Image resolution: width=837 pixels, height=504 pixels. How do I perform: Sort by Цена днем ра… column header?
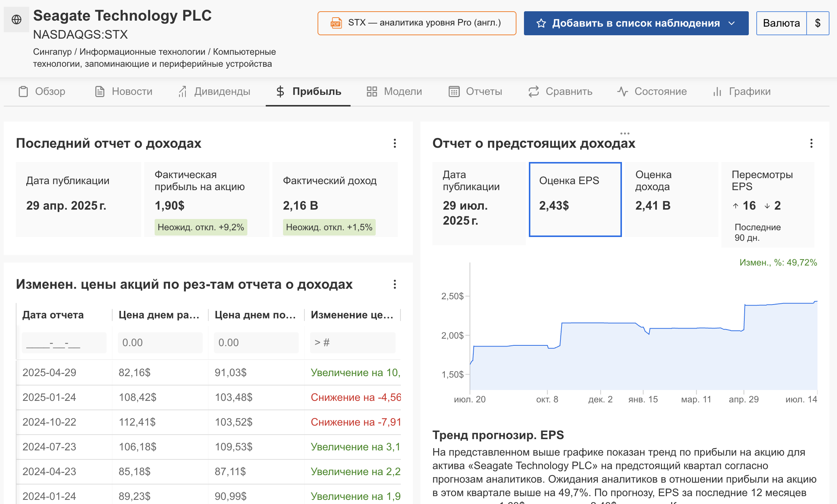(159, 315)
